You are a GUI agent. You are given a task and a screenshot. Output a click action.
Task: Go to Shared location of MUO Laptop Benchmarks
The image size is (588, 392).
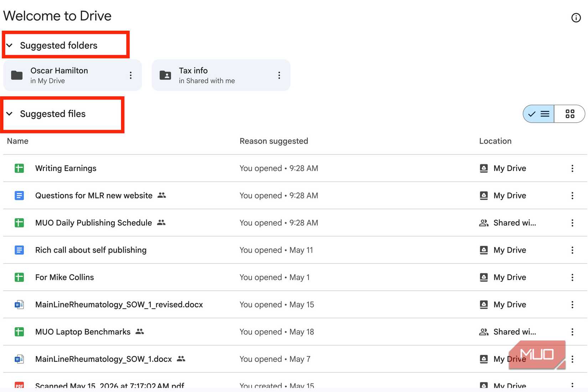pyautogui.click(x=507, y=332)
